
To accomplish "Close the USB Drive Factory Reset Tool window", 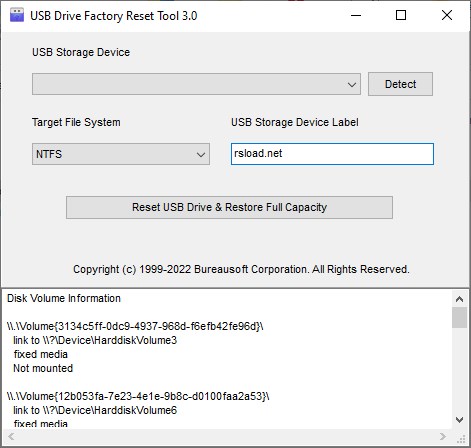I will tap(447, 15).
